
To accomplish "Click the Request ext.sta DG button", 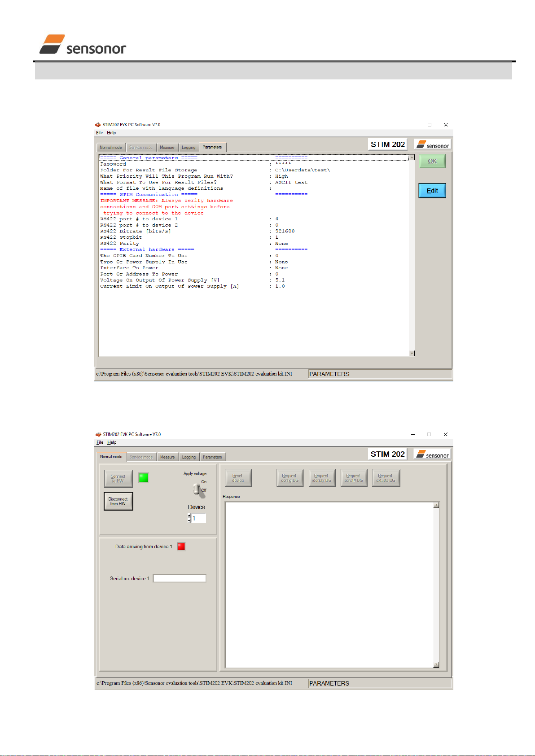I will coord(386,478).
